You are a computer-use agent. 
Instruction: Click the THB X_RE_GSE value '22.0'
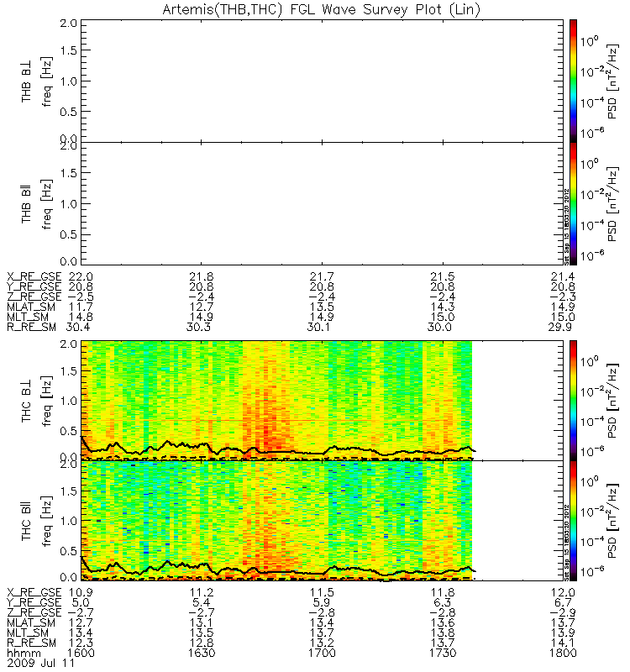click(x=81, y=276)
